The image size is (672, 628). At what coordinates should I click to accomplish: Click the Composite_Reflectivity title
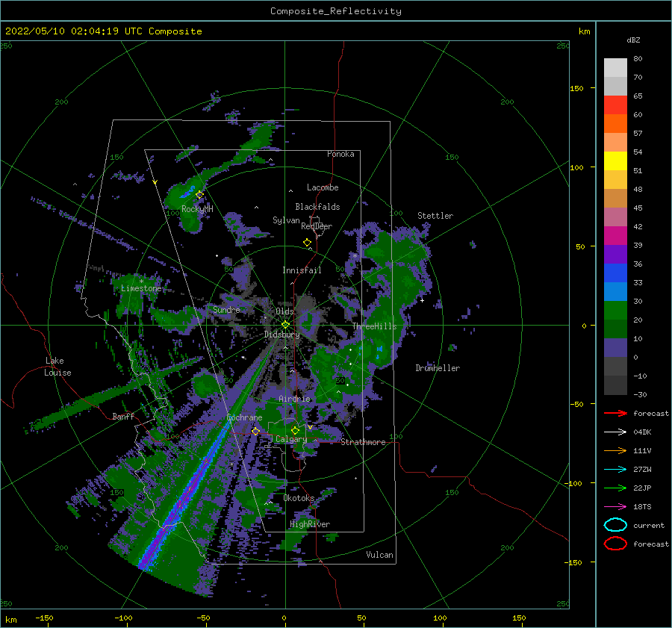click(336, 11)
